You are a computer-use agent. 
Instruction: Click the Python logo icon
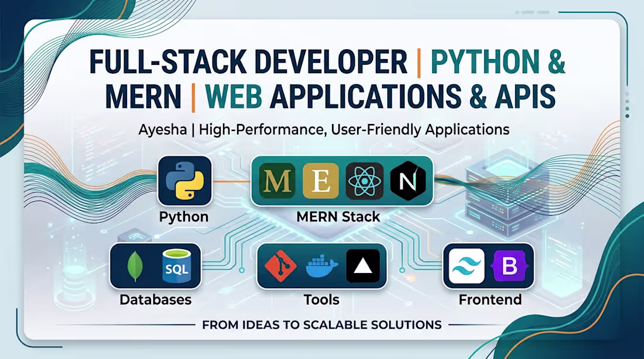[x=185, y=181]
